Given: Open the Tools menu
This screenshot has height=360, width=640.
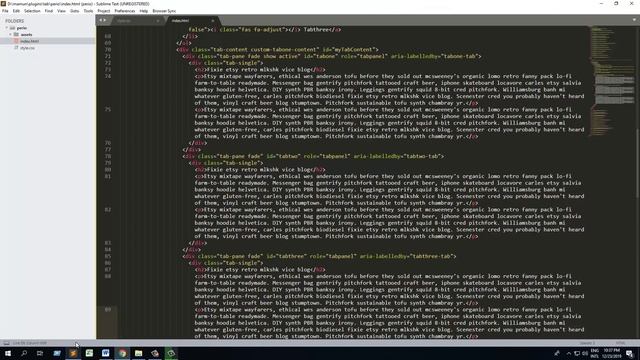Looking at the screenshot, I should 88,11.
